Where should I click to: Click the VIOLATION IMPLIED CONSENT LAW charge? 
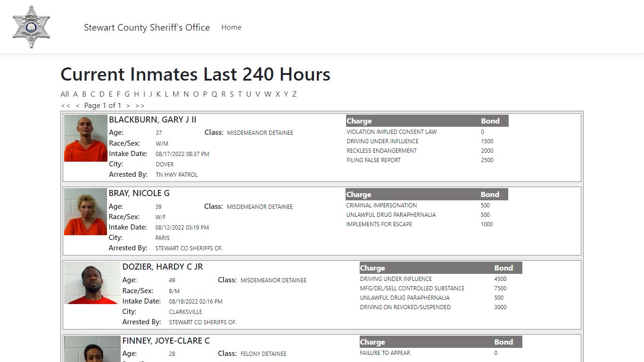tap(392, 132)
